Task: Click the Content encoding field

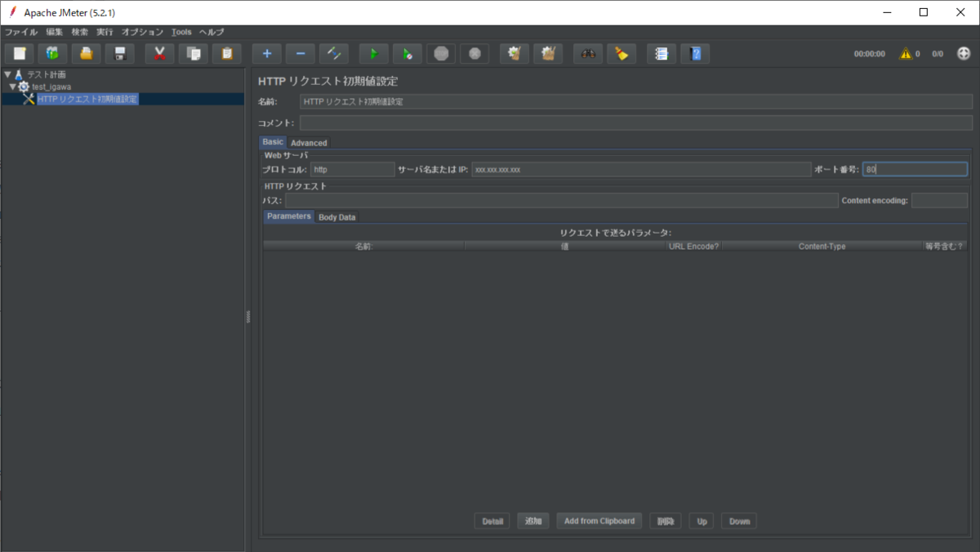Action: (939, 200)
